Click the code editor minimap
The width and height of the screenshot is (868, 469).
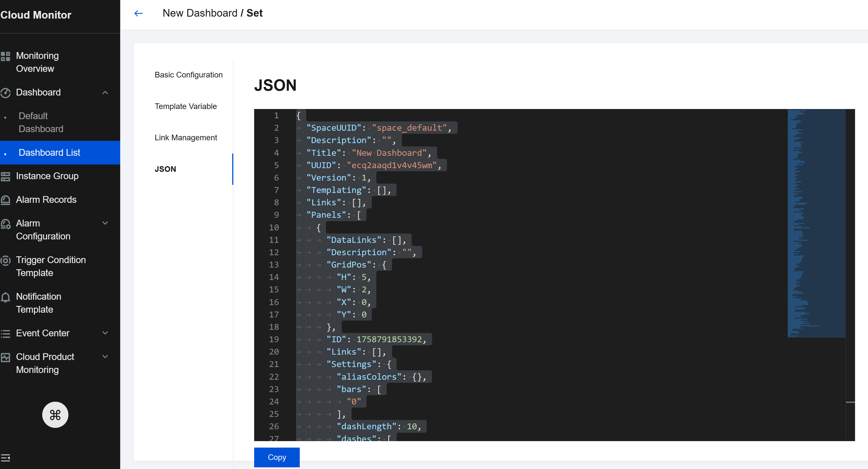pyautogui.click(x=816, y=223)
